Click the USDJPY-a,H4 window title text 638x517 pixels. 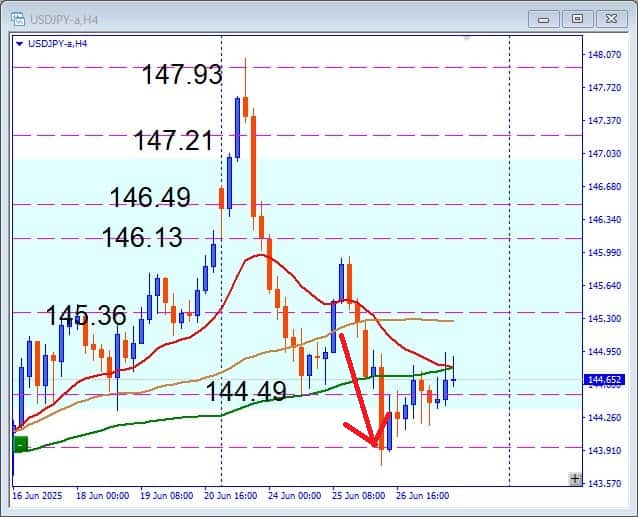[63, 20]
